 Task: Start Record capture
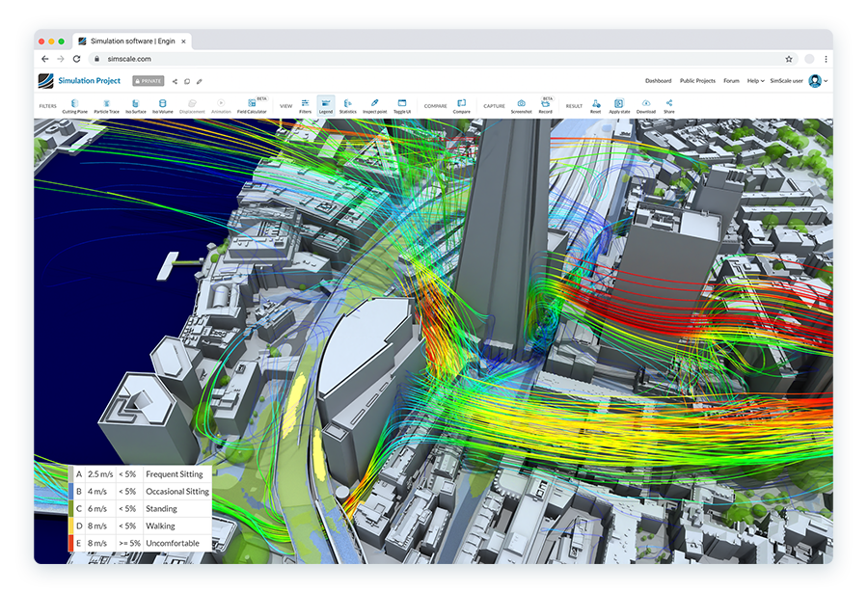point(546,105)
